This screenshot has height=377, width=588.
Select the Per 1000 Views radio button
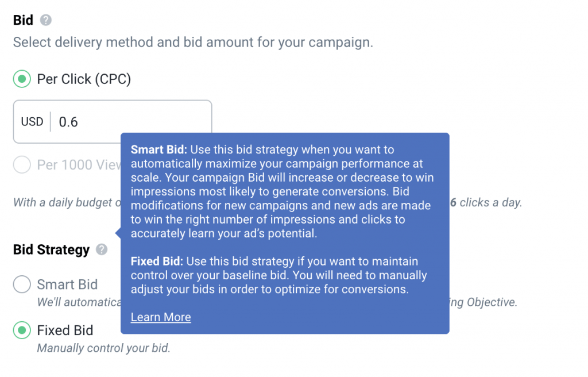22,166
